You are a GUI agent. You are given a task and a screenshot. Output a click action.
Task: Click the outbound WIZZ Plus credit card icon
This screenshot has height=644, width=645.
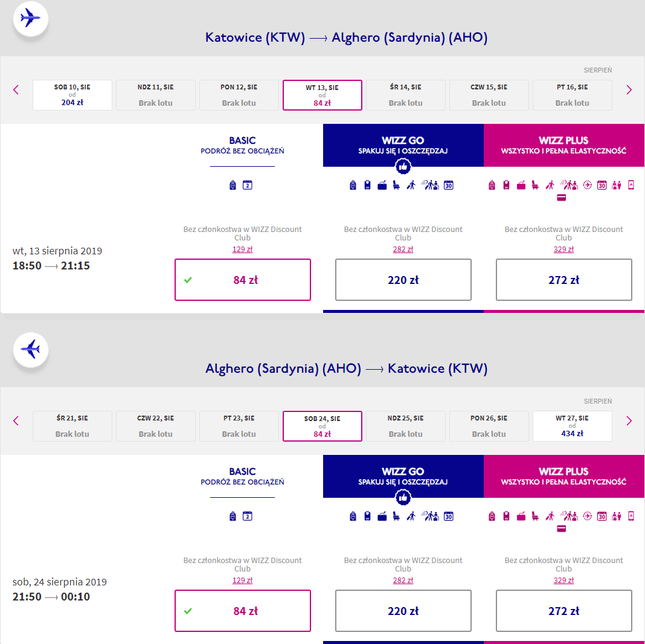561,198
